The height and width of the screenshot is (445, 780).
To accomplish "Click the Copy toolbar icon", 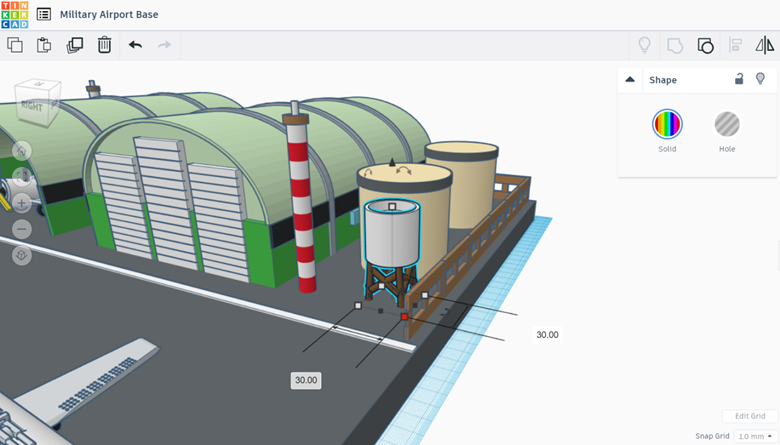I will tap(15, 45).
